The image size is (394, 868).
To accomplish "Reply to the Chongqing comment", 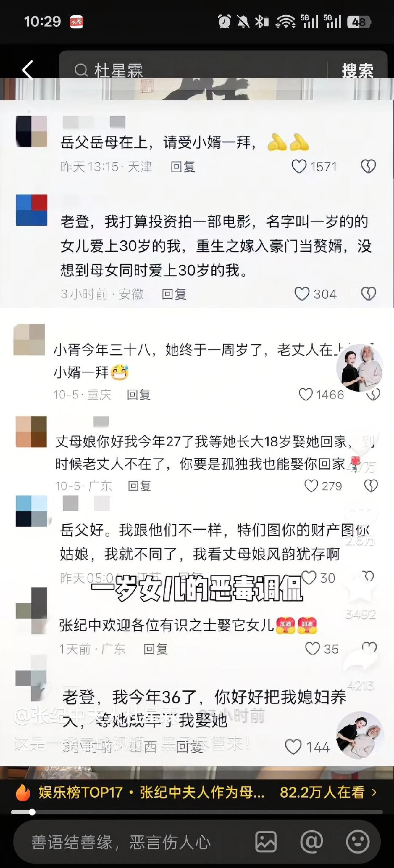I will tap(139, 395).
